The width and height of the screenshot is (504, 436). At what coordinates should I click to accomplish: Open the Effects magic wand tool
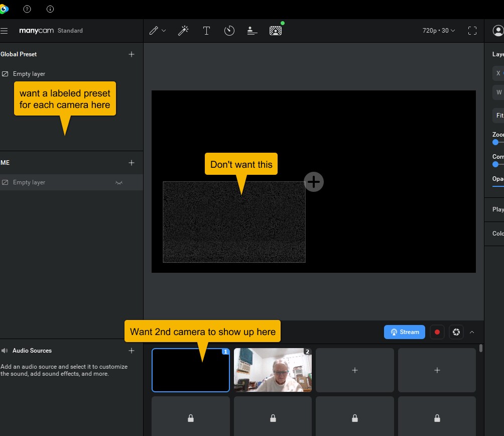183,30
